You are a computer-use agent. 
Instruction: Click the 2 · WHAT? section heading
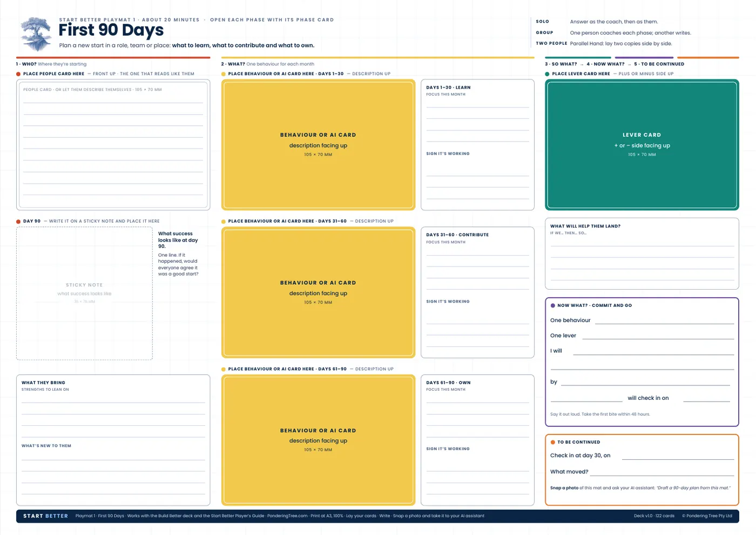[233, 64]
